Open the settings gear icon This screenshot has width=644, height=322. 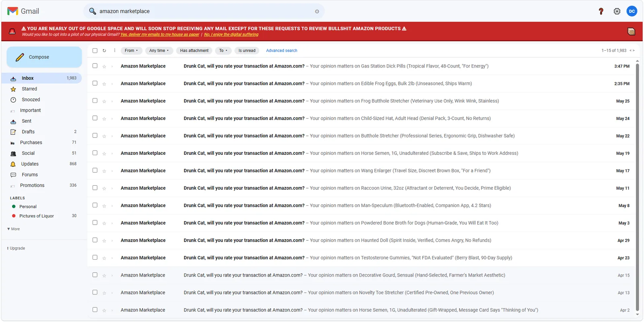tap(617, 11)
